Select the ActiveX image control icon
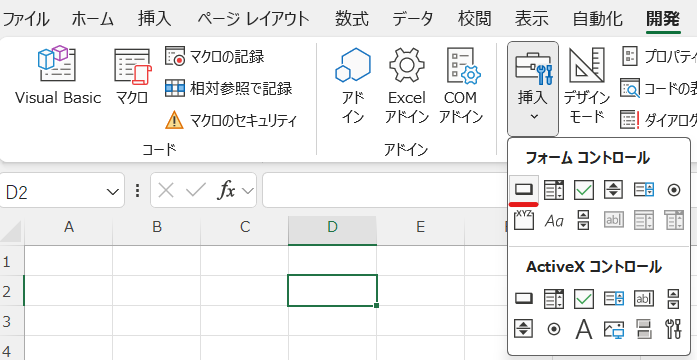Viewport: 697px width, 360px height. tap(614, 329)
